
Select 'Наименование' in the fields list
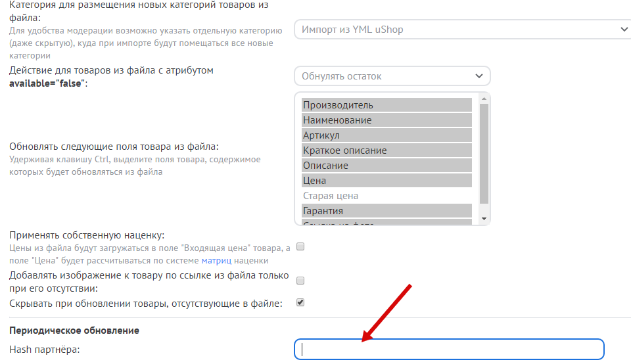click(386, 120)
